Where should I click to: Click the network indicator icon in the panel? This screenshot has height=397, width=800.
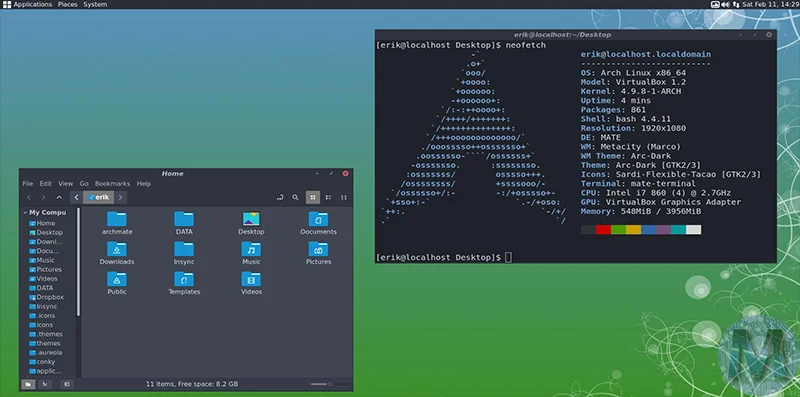point(736,5)
